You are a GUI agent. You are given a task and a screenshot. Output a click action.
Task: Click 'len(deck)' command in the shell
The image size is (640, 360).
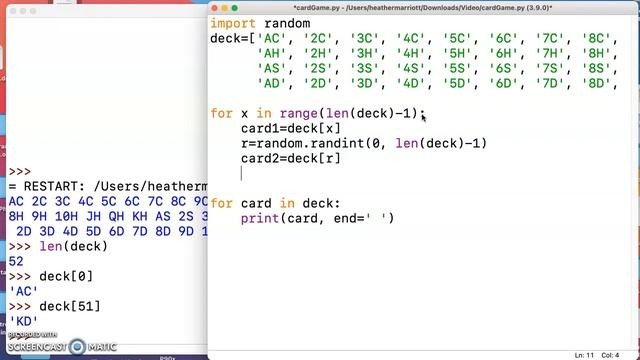[73, 247]
